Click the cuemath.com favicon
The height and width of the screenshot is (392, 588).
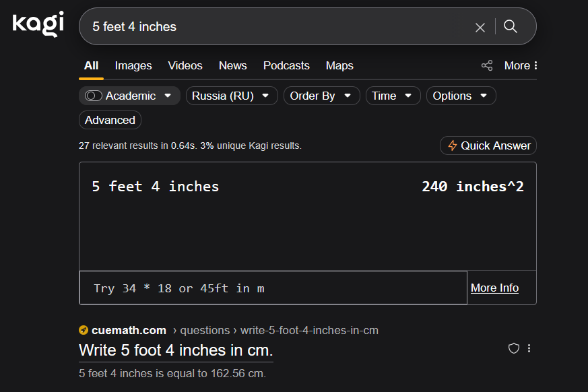tap(84, 330)
